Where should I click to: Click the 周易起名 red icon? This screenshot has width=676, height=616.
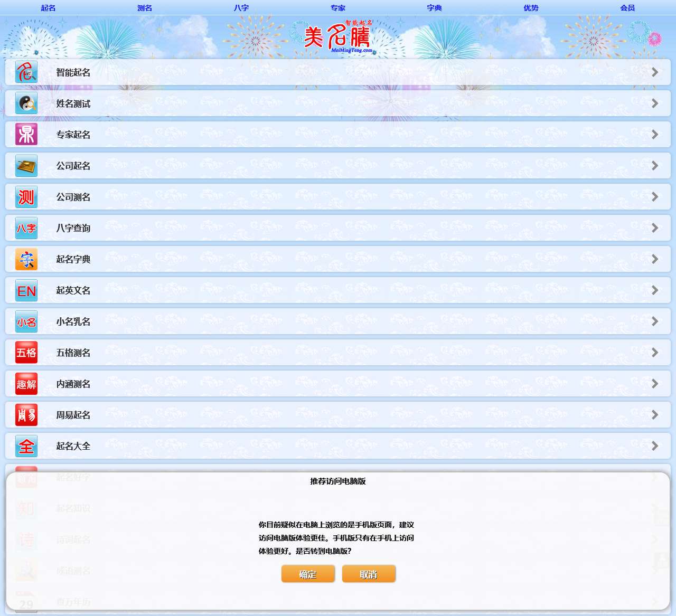26,415
